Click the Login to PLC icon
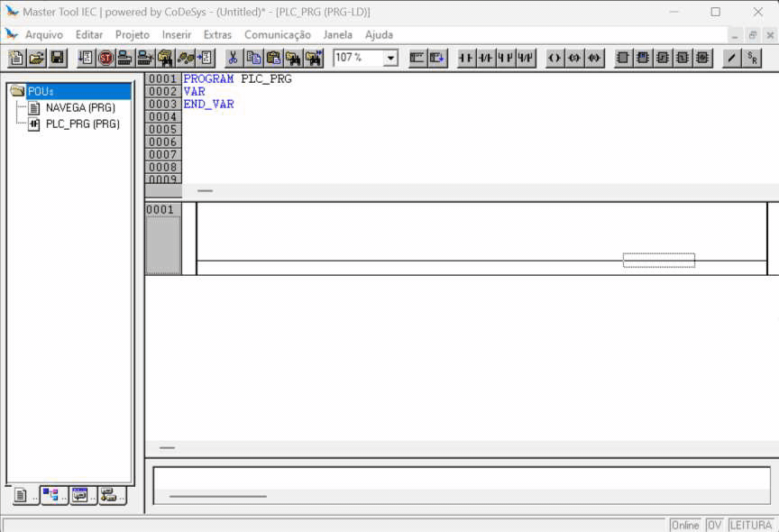Screen dimensions: 779x532 coord(124,58)
